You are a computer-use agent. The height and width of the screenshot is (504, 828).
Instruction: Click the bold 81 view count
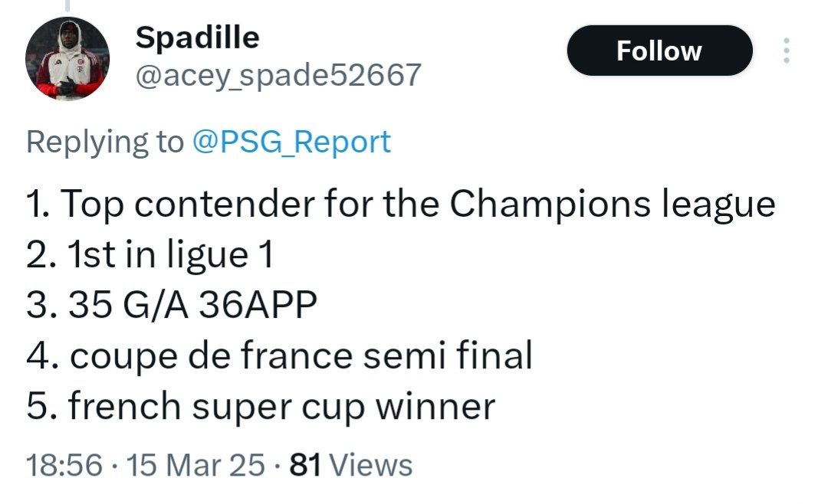click(x=305, y=465)
